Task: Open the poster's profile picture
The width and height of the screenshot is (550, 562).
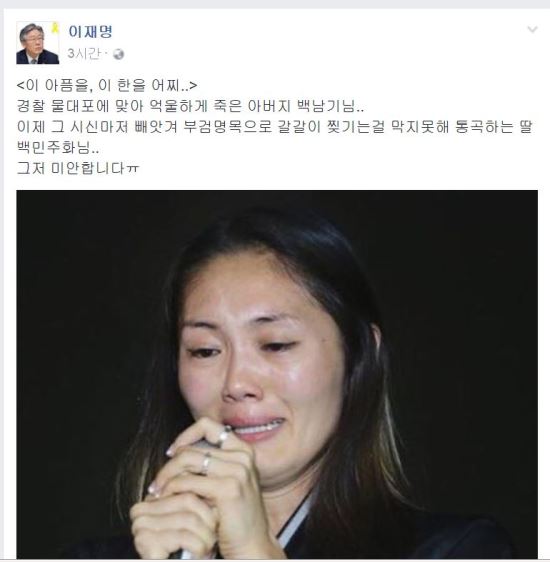Action: [x=38, y=43]
